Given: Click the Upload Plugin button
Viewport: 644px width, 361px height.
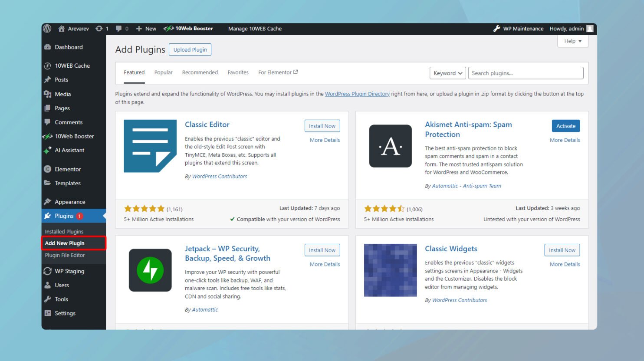Looking at the screenshot, I should [x=190, y=49].
